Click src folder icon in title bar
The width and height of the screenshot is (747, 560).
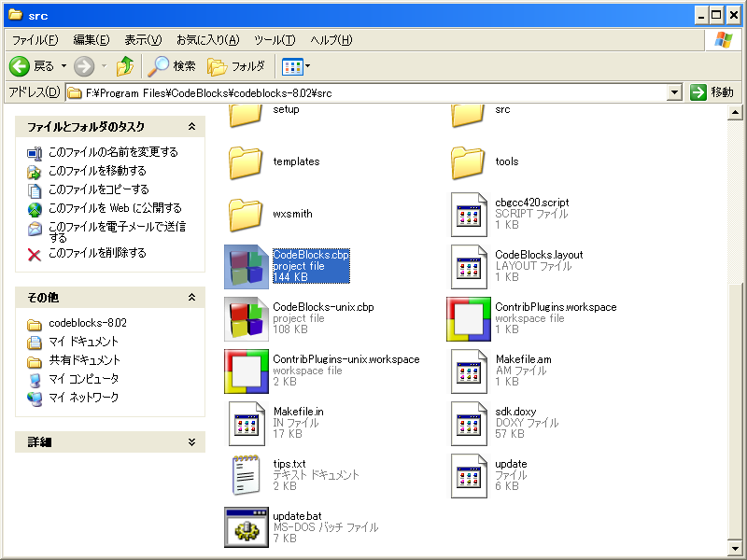pyautogui.click(x=15, y=15)
